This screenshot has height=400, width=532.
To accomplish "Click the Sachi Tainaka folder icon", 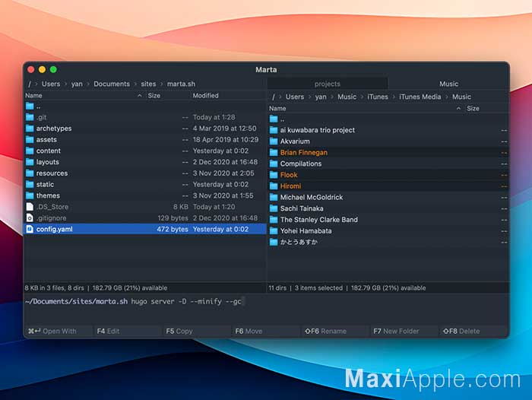I will tap(274, 209).
